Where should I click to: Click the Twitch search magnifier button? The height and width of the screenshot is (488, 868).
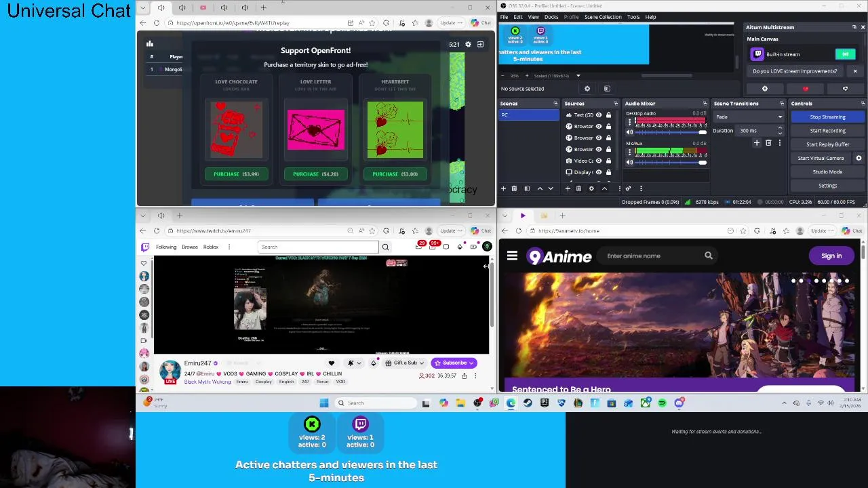pyautogui.click(x=385, y=247)
